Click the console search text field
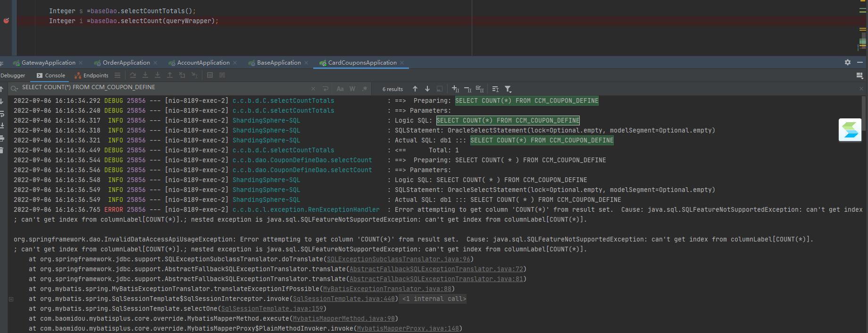 click(x=165, y=88)
